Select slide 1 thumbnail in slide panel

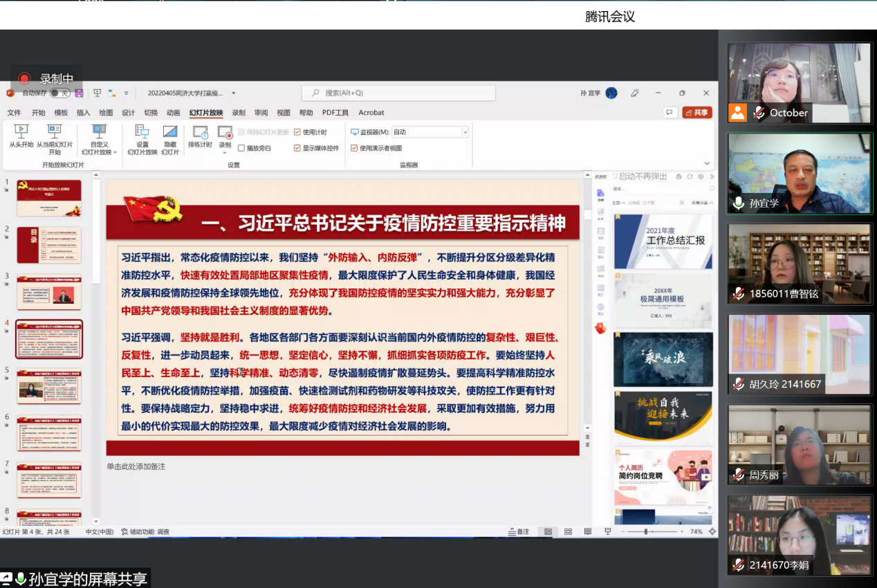click(49, 198)
